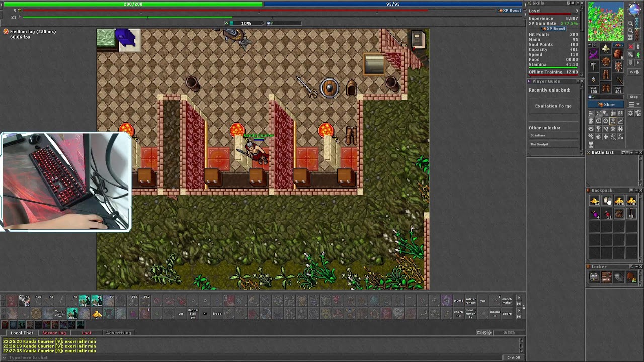The image size is (644, 362).
Task: Switch to the Server Log tab
Action: pos(54,333)
